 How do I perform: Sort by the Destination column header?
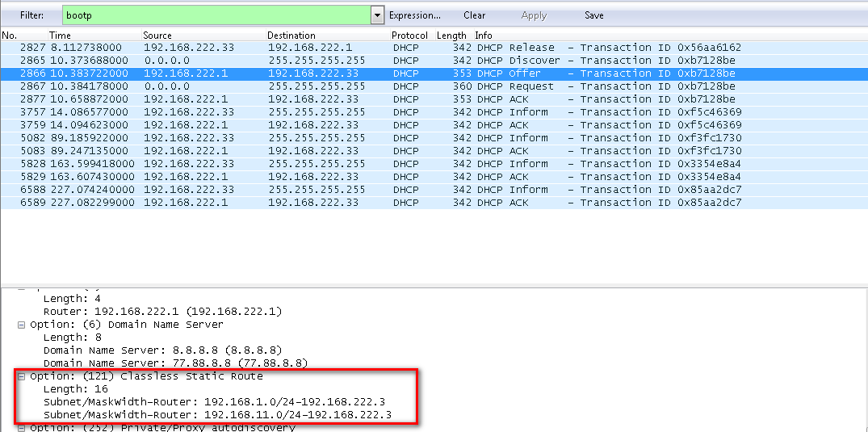(291, 36)
